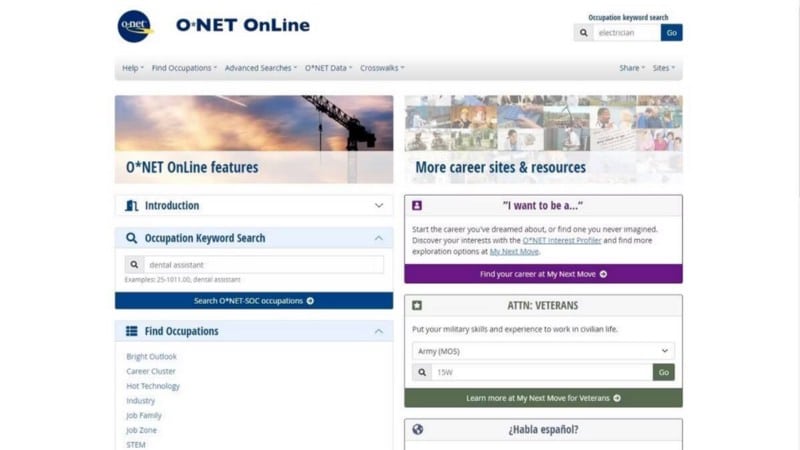Click the green Go button for veterans search
Image resolution: width=800 pixels, height=450 pixels.
coord(663,372)
